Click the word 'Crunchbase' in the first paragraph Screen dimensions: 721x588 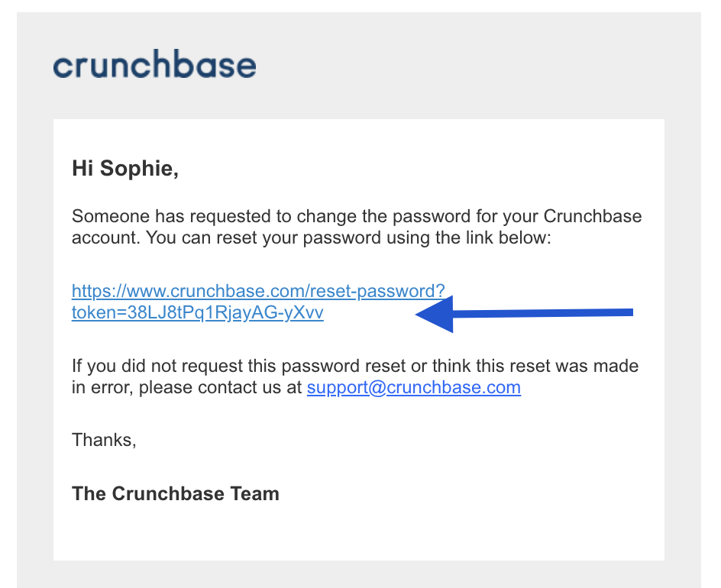coord(593,216)
